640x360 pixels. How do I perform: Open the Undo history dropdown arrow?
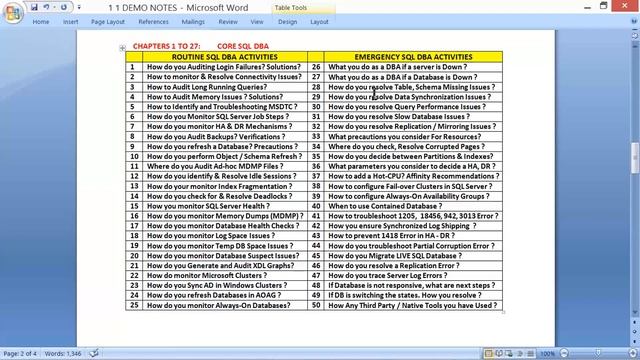(54, 7)
